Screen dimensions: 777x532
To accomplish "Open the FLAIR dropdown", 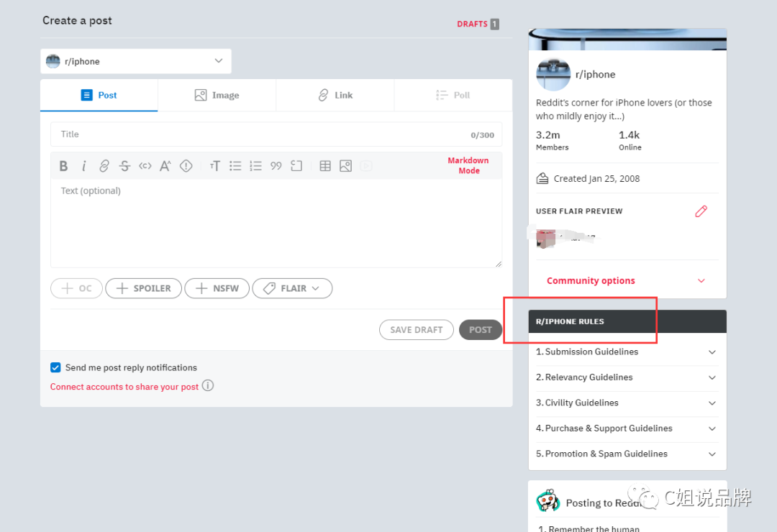I will pos(292,288).
